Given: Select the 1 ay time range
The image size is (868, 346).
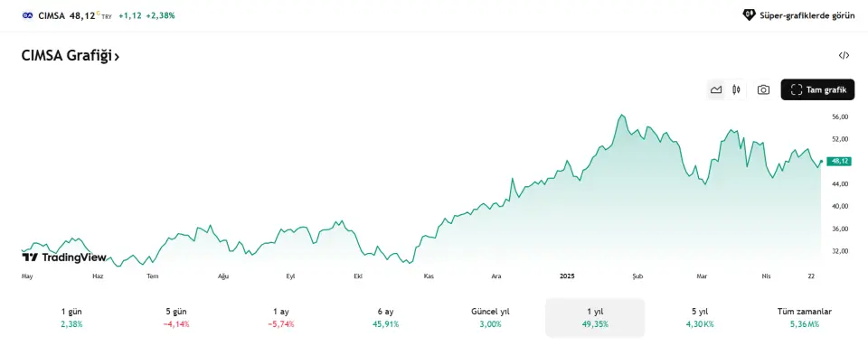Looking at the screenshot, I should (280, 318).
